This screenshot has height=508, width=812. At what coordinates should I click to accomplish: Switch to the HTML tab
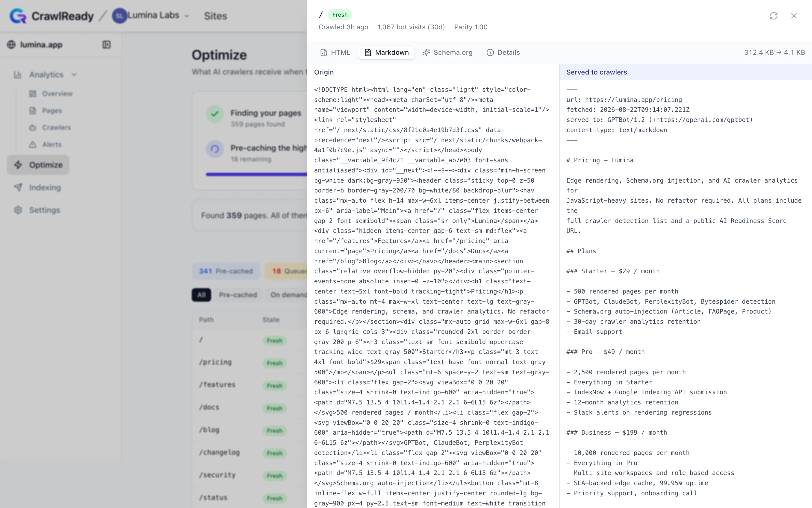[335, 52]
